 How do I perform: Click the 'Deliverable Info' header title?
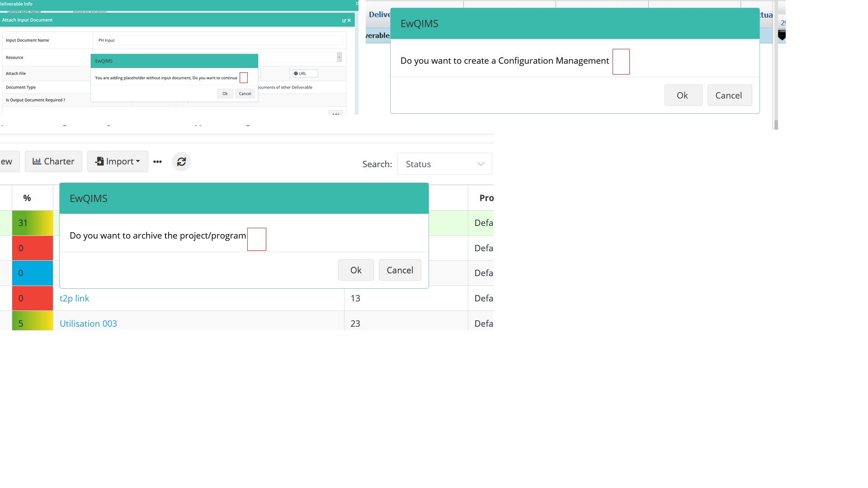point(16,4)
